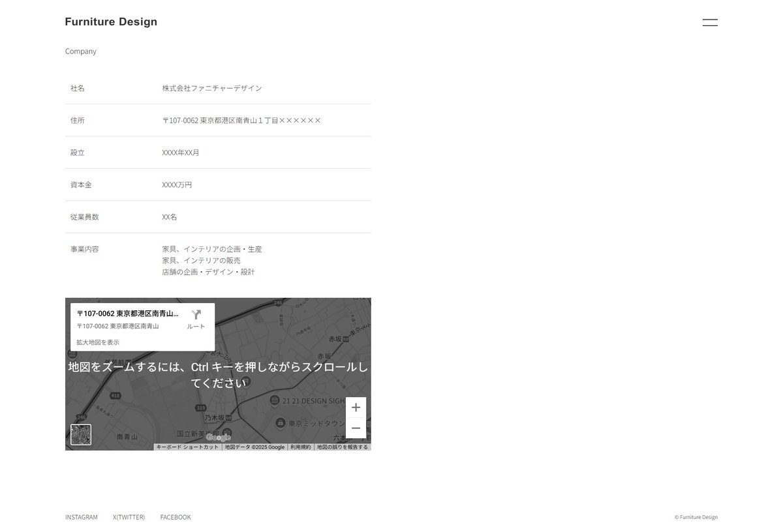
Task: Click '地図の誤りを報告する' link
Action: (x=343, y=447)
